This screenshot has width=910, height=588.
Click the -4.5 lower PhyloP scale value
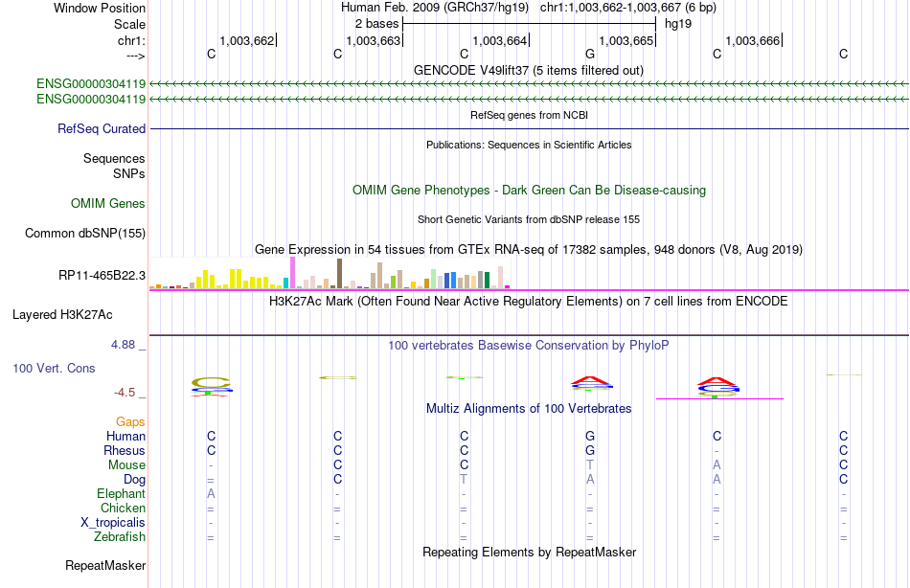tap(125, 393)
